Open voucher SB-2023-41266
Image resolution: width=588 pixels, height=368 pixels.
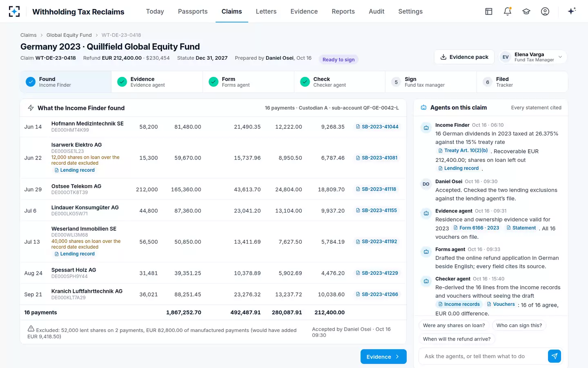coord(377,294)
